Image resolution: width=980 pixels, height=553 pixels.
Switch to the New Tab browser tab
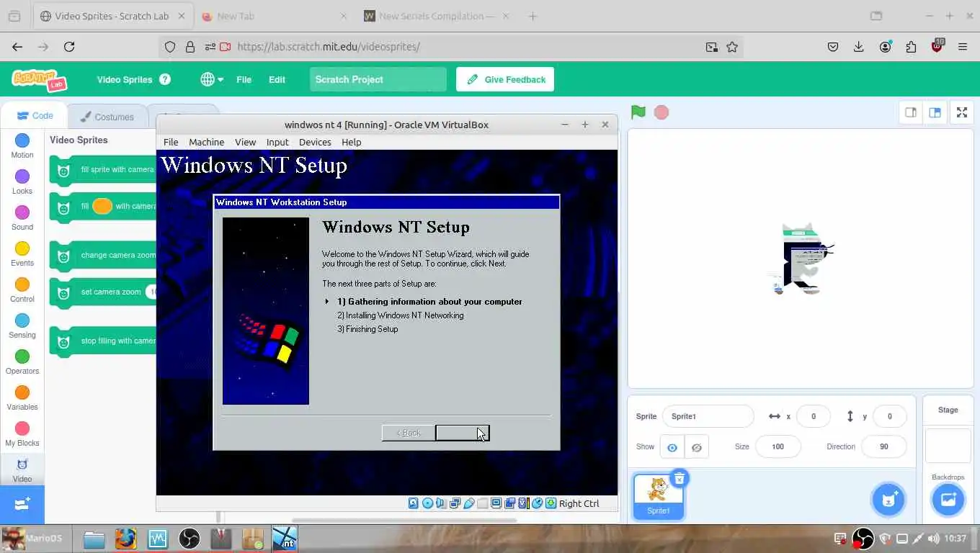coord(272,16)
